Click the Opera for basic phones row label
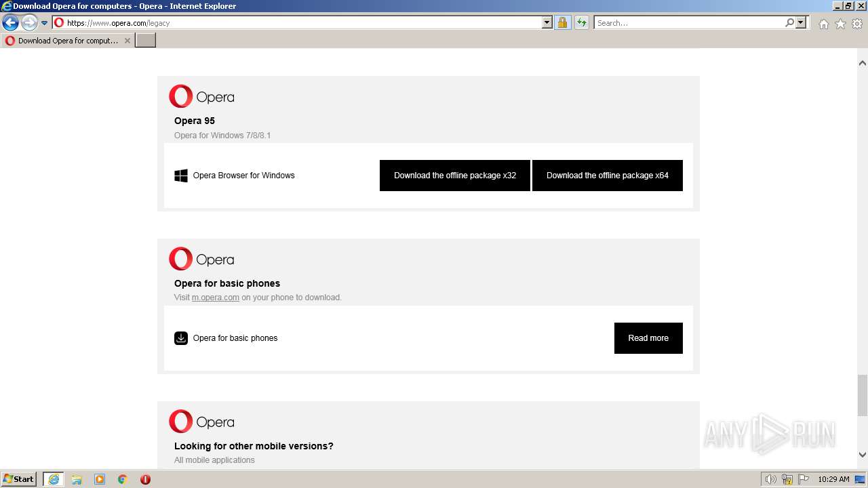 235,338
